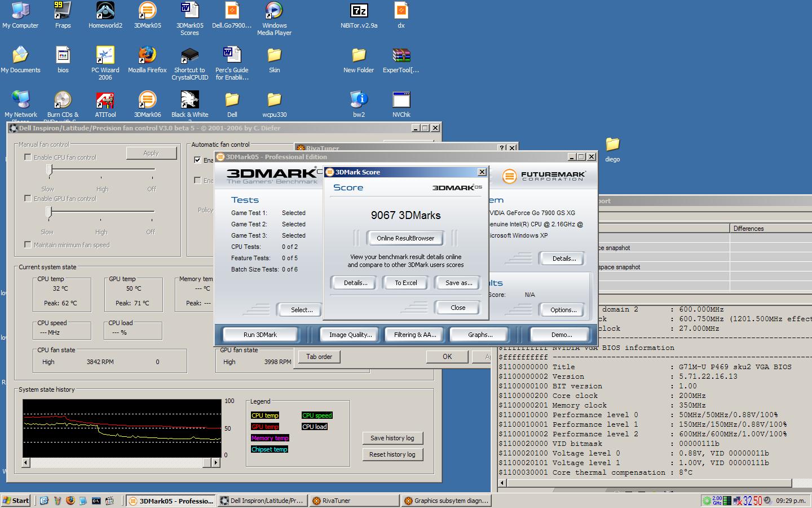The image size is (812, 508).
Task: Open Filtering & AA settings
Action: click(415, 335)
